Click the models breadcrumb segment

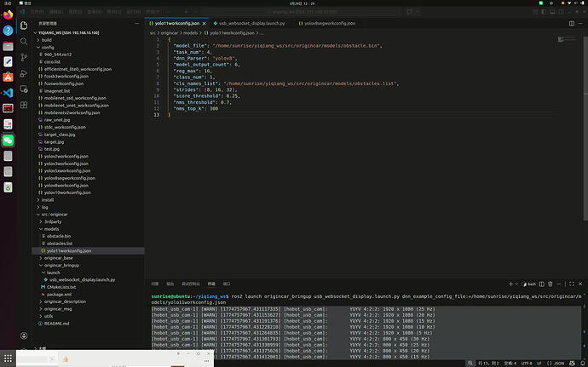pos(191,33)
